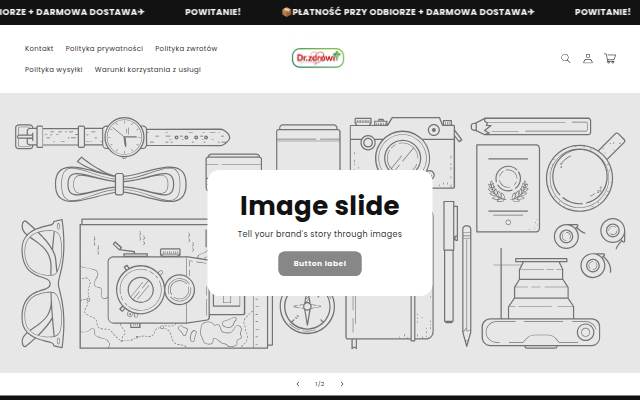This screenshot has height=400, width=640.
Task: Click the 1/2 slide counter
Action: click(320, 384)
